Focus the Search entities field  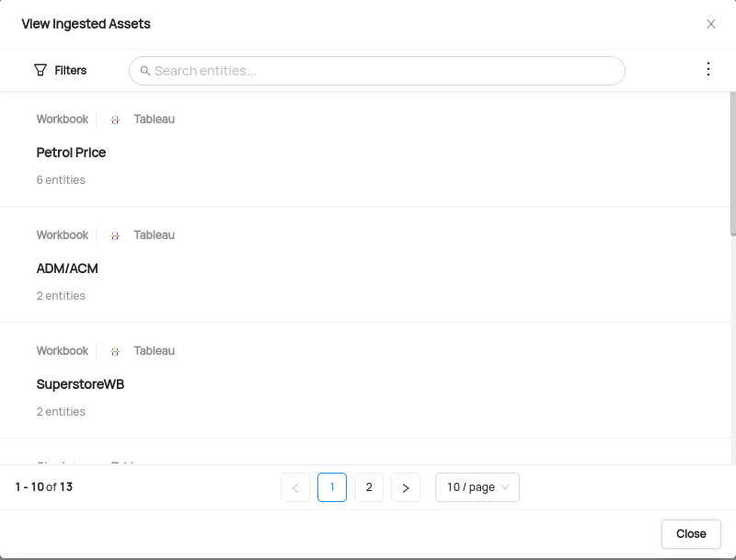pyautogui.click(x=377, y=71)
